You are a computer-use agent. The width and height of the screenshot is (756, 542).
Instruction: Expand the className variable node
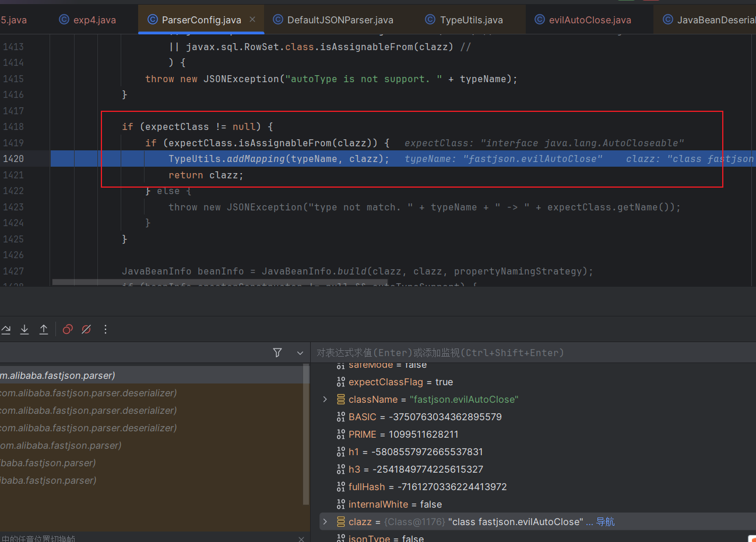click(325, 399)
